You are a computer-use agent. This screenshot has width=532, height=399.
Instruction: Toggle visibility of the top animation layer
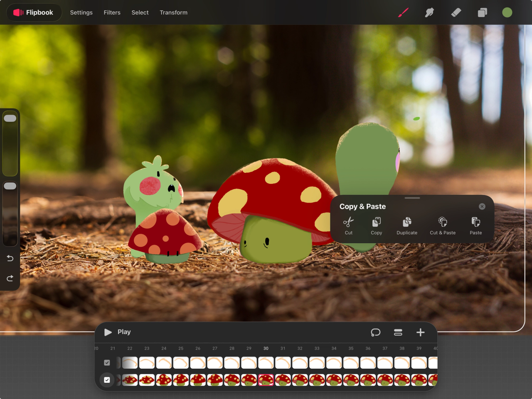(x=107, y=362)
